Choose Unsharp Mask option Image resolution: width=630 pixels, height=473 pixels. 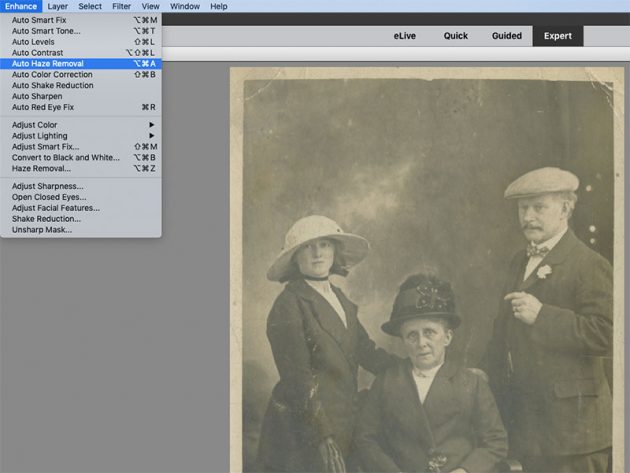pyautogui.click(x=81, y=230)
